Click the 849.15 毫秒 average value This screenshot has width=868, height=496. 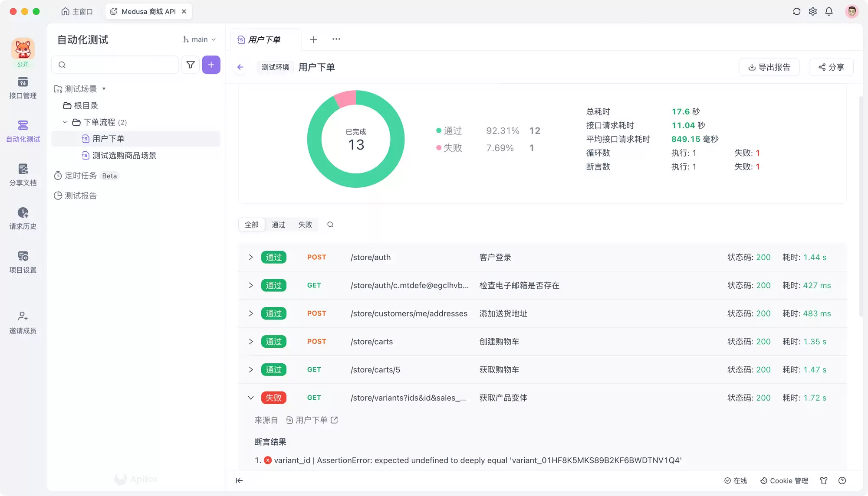coord(695,139)
